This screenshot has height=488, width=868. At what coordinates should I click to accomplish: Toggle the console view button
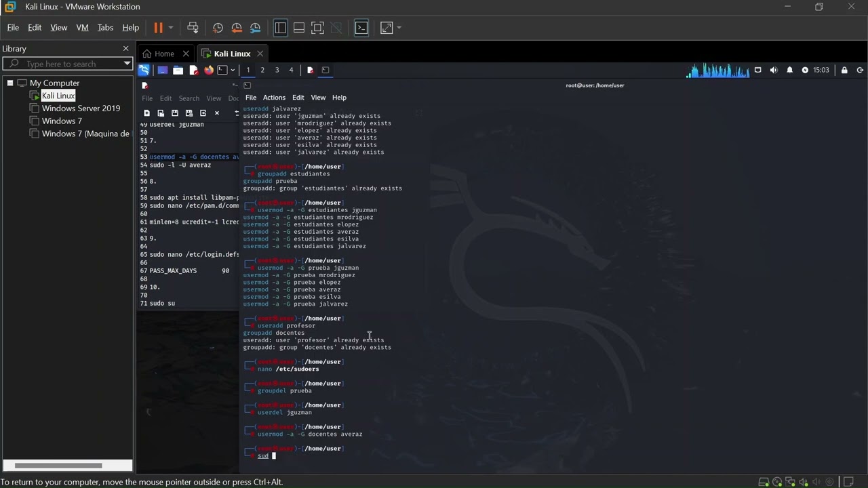click(361, 28)
